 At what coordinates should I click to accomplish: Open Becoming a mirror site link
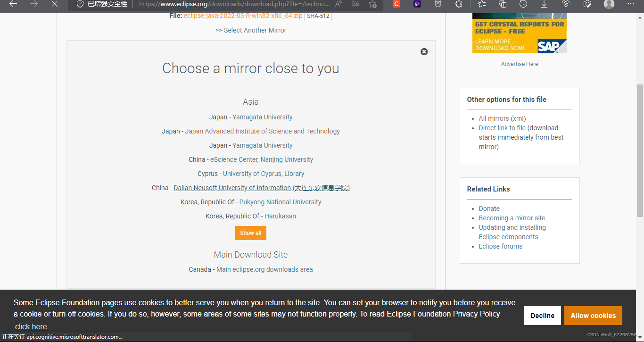[512, 218]
